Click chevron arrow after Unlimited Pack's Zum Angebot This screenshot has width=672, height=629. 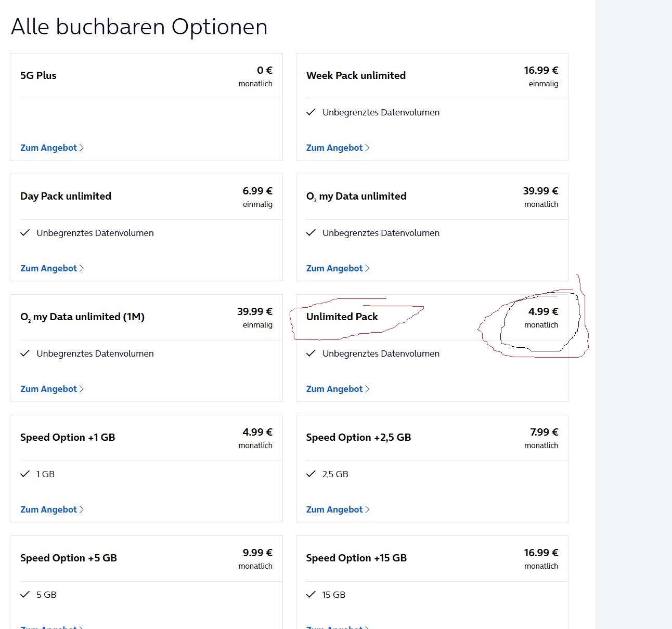coord(368,389)
